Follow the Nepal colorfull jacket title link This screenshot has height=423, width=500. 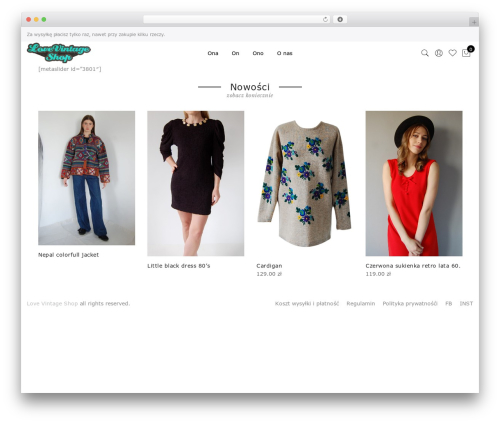tap(68, 255)
